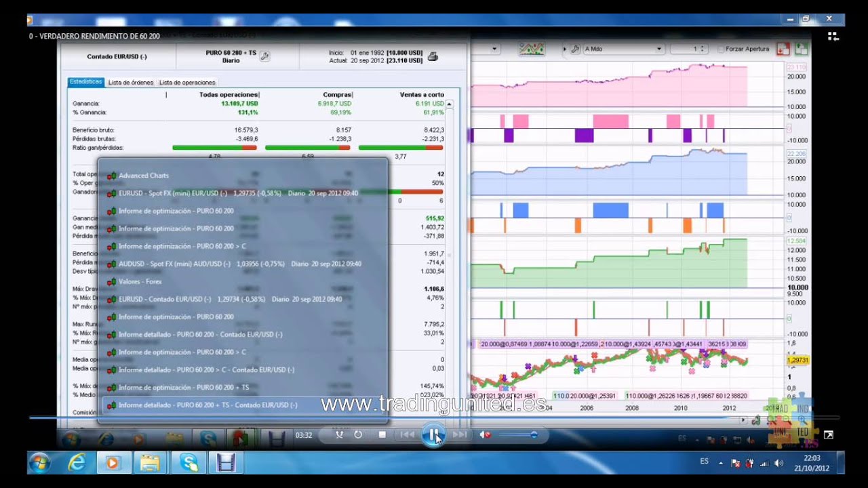Choose Informe detallado - PURO 60 200 > C entry

coord(244,369)
